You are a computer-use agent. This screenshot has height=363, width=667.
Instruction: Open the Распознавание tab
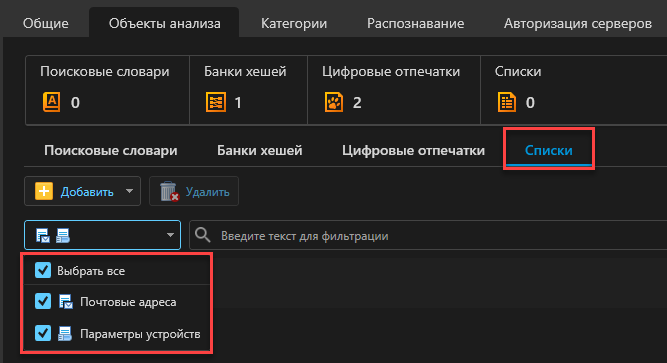tap(415, 23)
